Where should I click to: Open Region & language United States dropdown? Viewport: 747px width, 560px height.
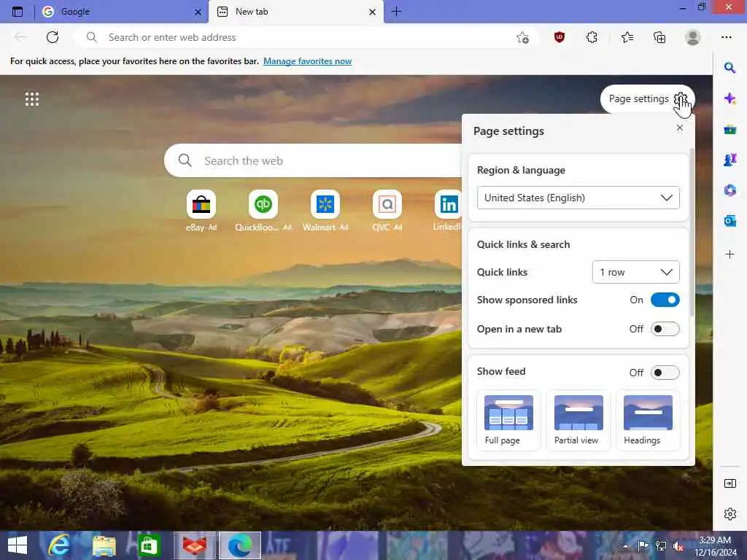[x=578, y=198]
